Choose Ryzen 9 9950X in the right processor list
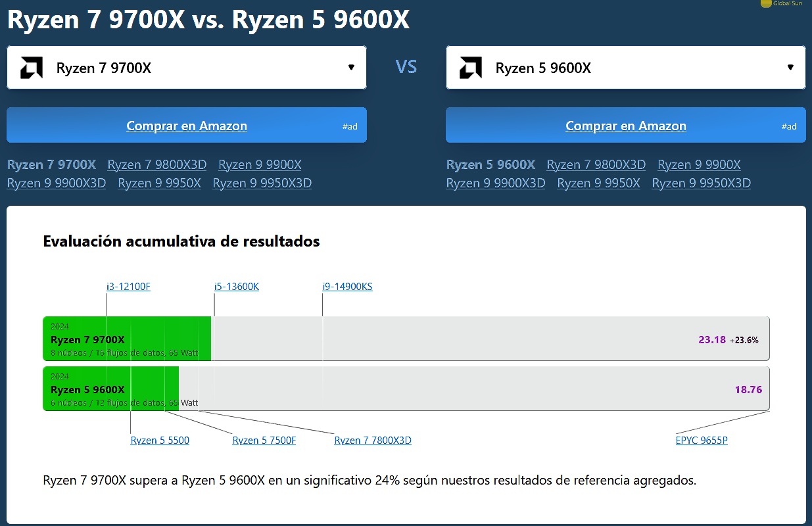Viewport: 812px width, 526px height. 598,183
